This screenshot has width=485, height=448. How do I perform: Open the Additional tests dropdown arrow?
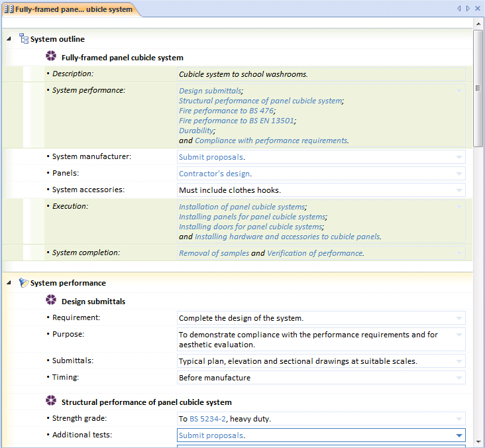pos(459,435)
